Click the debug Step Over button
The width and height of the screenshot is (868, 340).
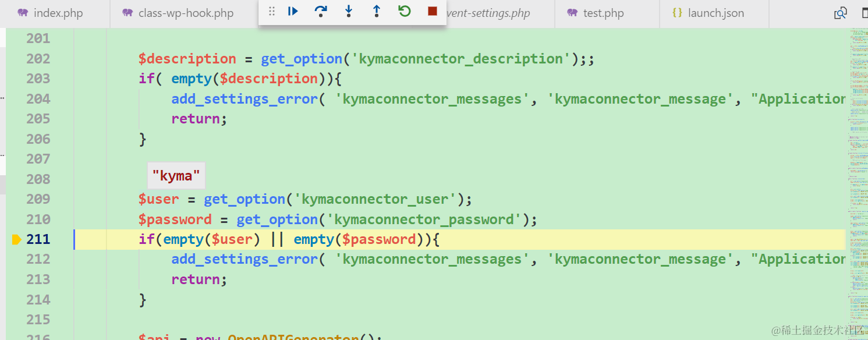321,11
